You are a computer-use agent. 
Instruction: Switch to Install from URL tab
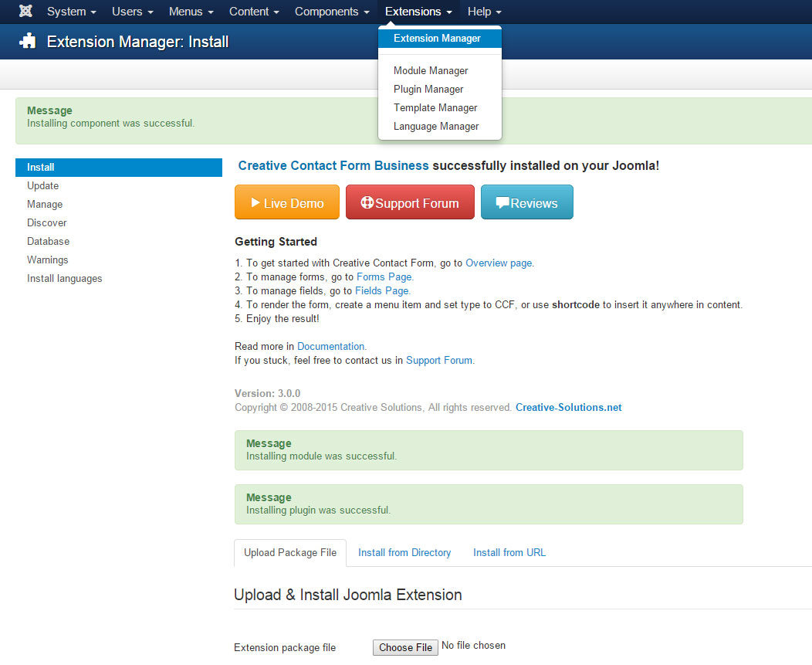pos(509,553)
